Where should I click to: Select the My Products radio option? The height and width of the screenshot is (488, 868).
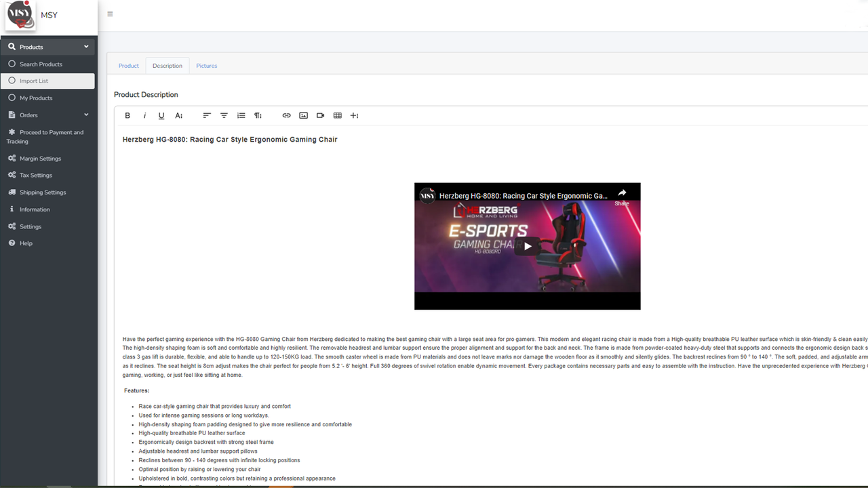(12, 98)
